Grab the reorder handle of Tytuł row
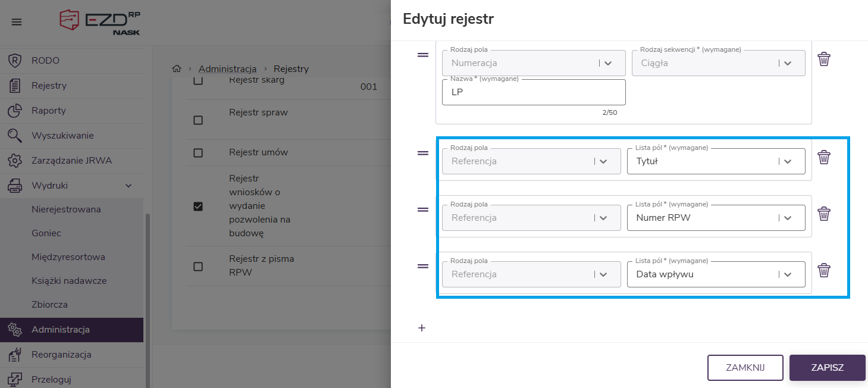This screenshot has height=388, width=868. [x=422, y=153]
